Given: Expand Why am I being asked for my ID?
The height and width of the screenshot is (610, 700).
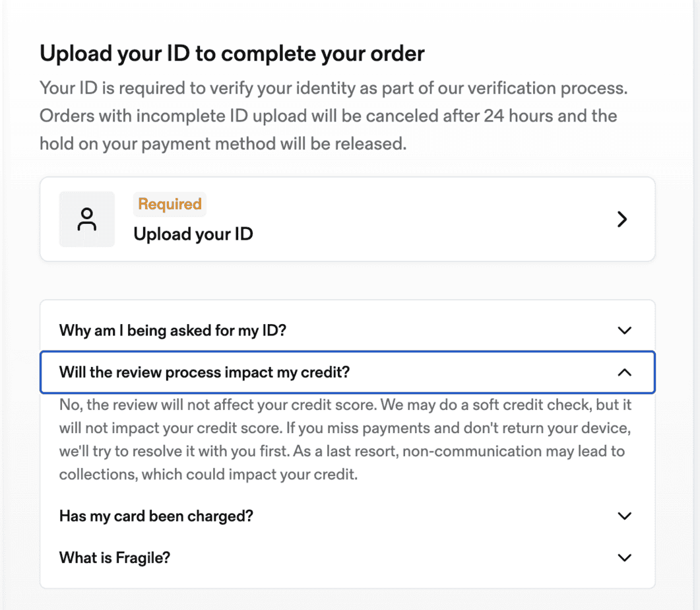Looking at the screenshot, I should pos(347,331).
